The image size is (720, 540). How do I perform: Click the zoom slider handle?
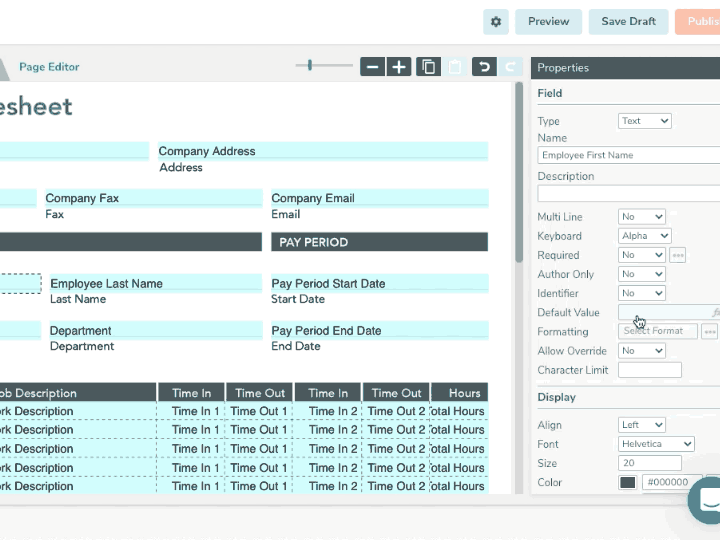pyautogui.click(x=310, y=65)
